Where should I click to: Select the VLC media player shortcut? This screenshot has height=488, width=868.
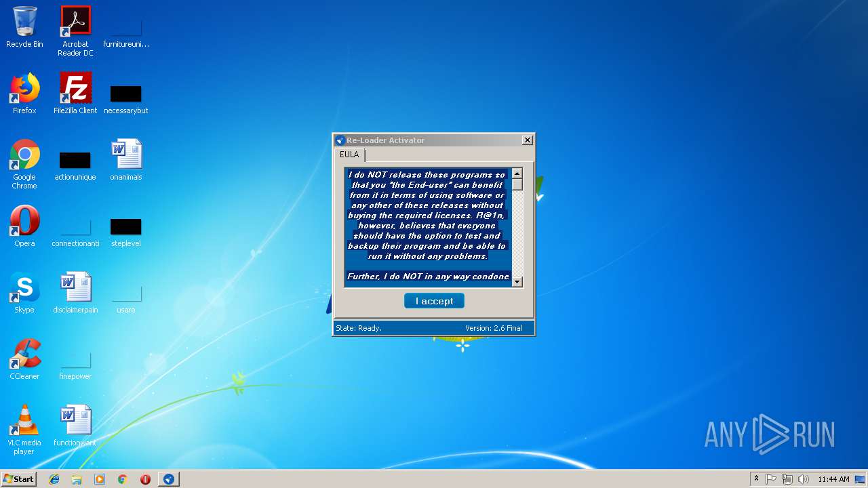point(24,430)
